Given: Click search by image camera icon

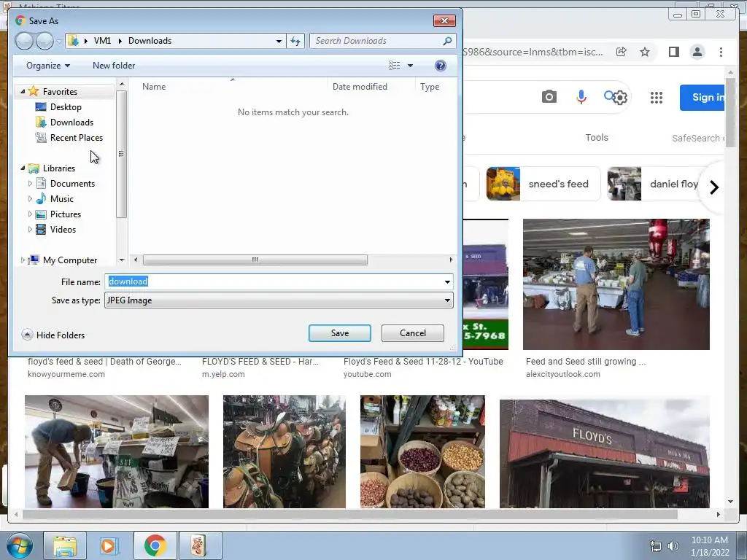Looking at the screenshot, I should pyautogui.click(x=549, y=97).
